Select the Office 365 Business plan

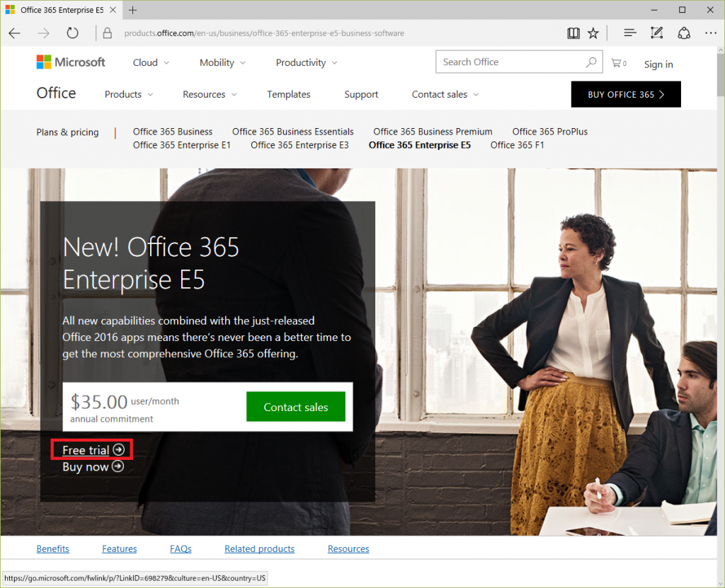click(x=173, y=132)
